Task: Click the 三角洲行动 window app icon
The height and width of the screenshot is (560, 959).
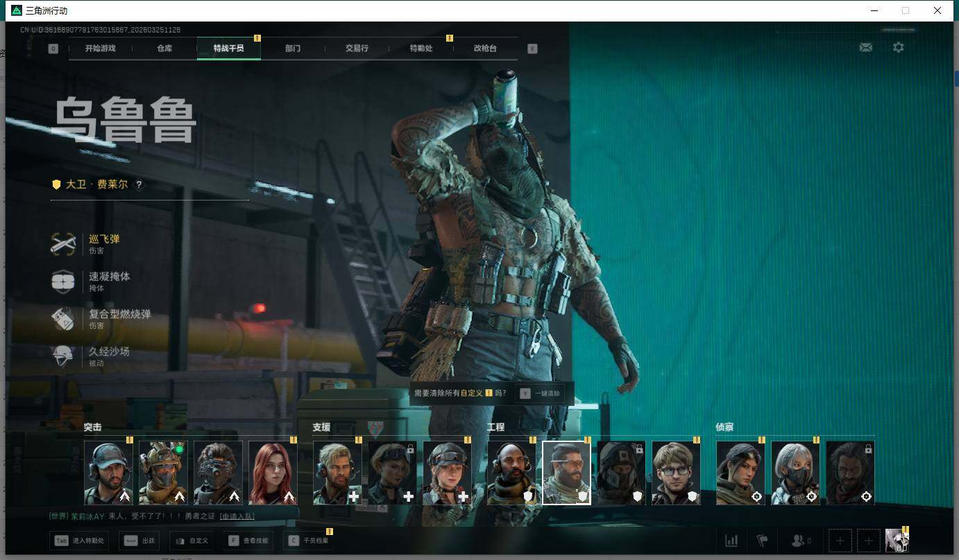Action: point(17,10)
